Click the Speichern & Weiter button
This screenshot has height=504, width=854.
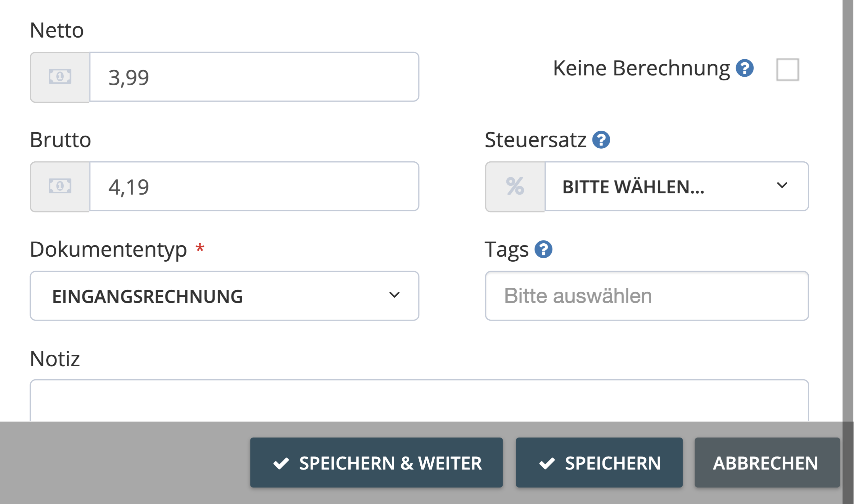tap(376, 463)
